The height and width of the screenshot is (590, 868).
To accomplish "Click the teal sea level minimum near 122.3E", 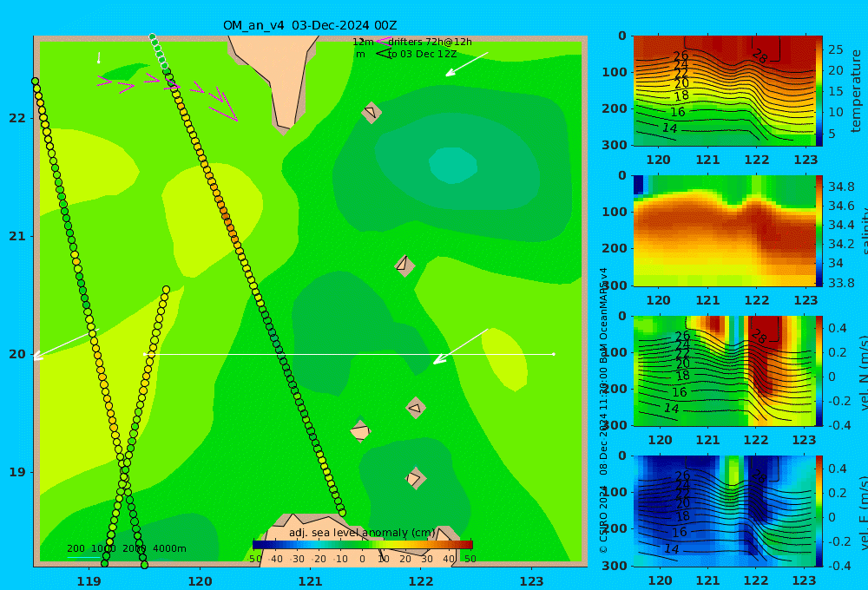I will (x=453, y=165).
